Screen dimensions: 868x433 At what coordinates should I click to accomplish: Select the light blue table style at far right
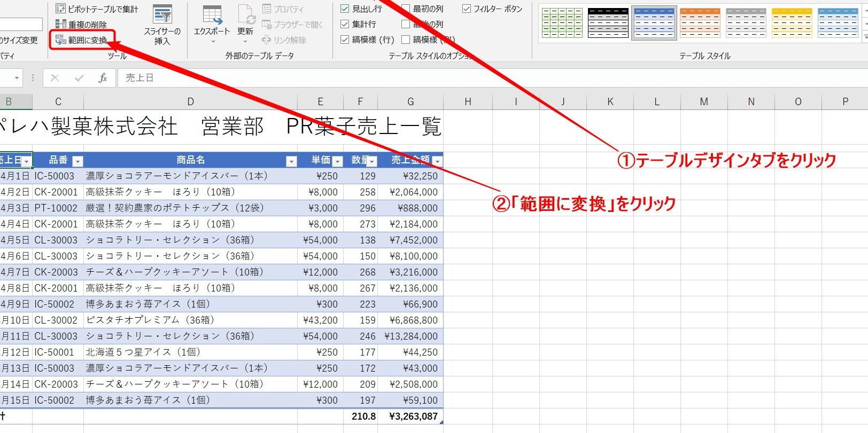pos(838,23)
